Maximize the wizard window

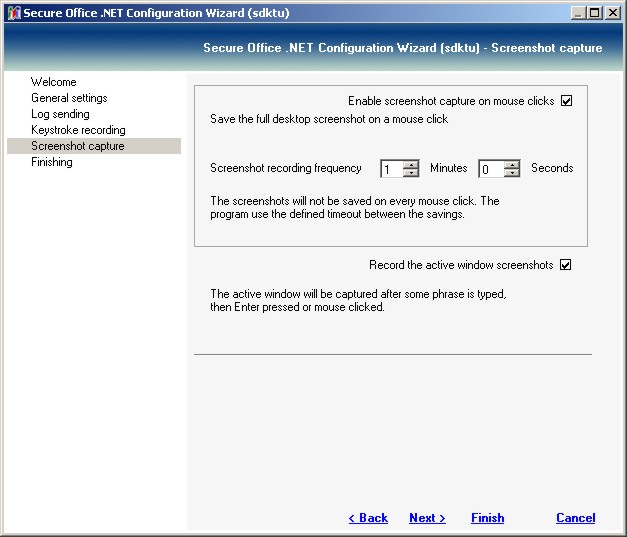(593, 13)
